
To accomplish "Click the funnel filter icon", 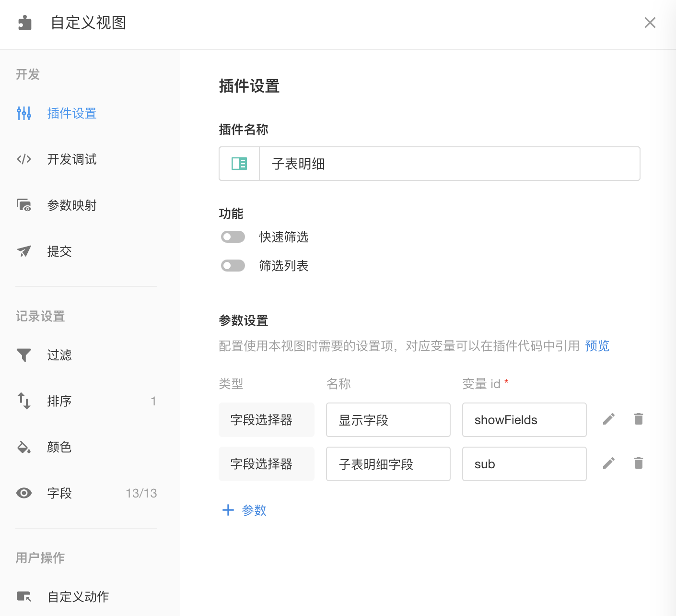I will [x=24, y=355].
